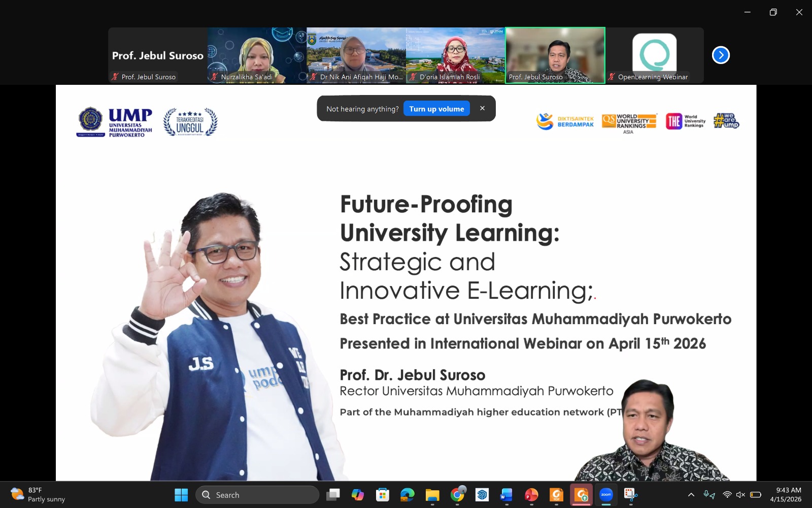Expand hidden system tray icons
Screen dimensions: 812x508
[692, 494]
